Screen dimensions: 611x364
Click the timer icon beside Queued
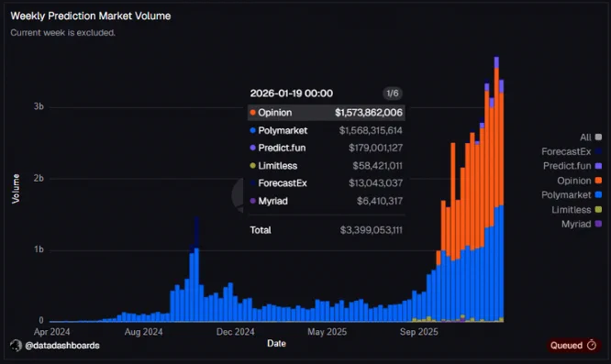point(592,345)
